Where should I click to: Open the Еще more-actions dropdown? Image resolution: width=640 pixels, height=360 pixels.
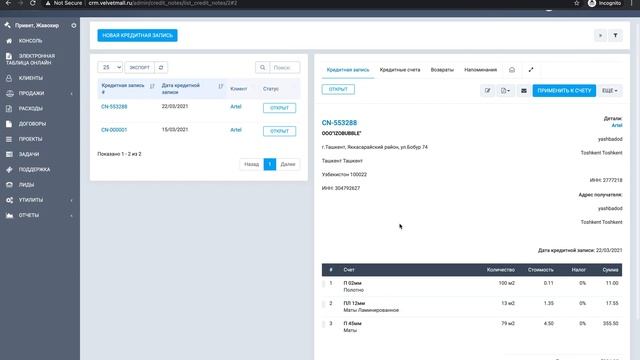point(610,91)
